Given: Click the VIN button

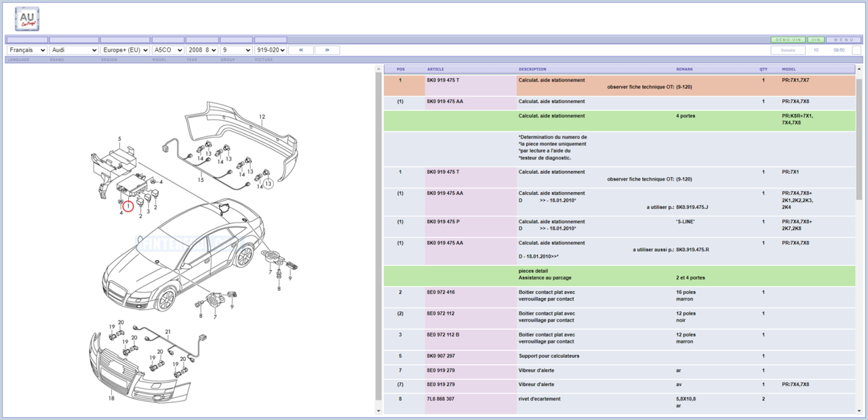Looking at the screenshot, I should [816, 40].
